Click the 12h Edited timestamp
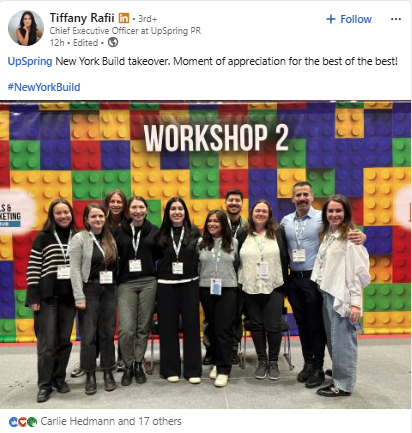The height and width of the screenshot is (433, 412). (74, 43)
